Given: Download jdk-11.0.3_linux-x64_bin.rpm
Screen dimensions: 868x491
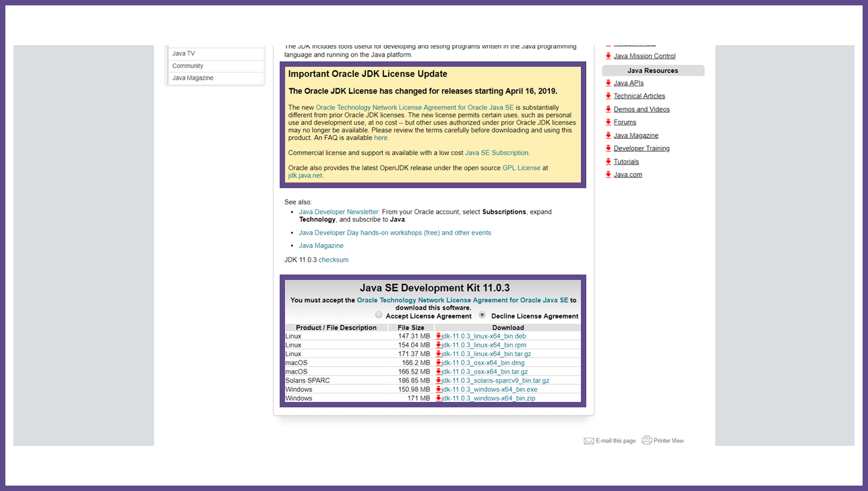Looking at the screenshot, I should tap(484, 345).
